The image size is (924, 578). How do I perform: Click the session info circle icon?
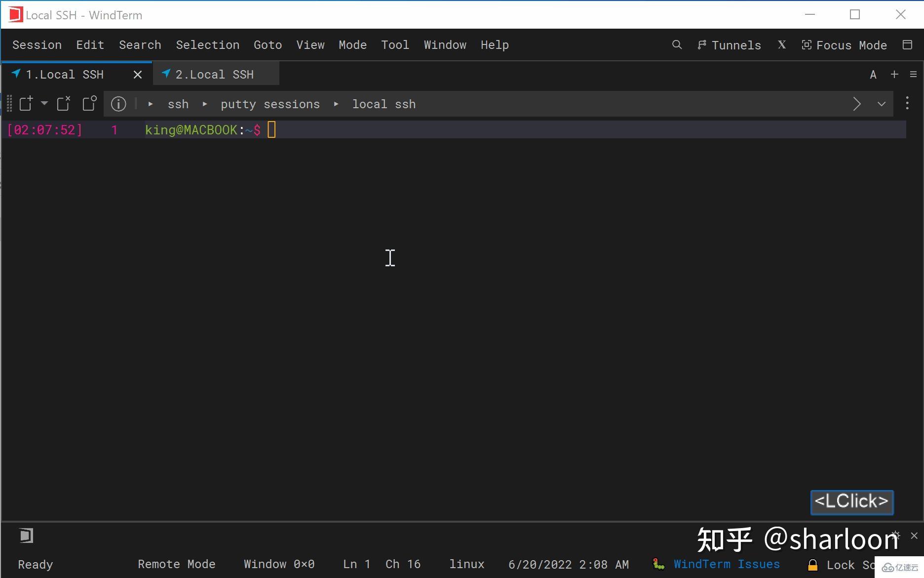pos(118,104)
